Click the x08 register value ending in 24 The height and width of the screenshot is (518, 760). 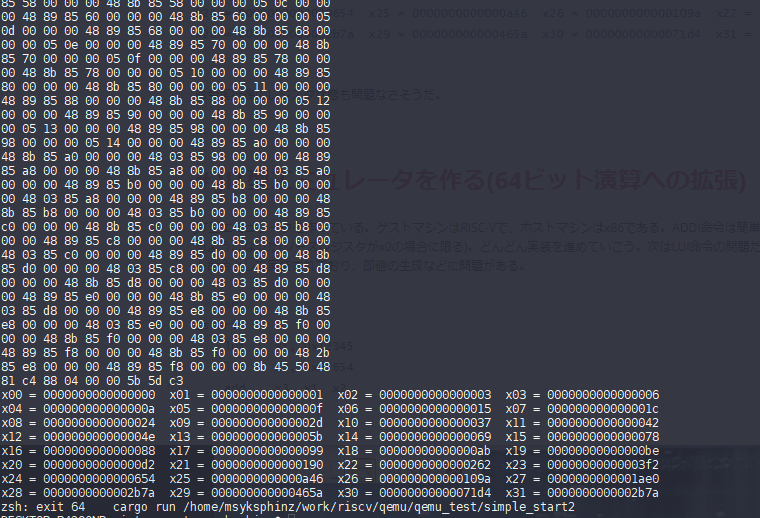tap(99, 423)
